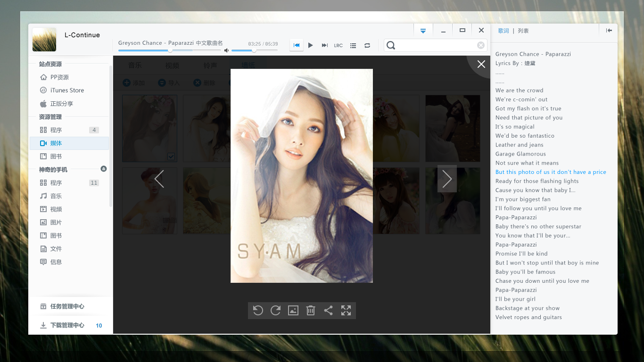Click the dimmed 添加 add button

pos(134,83)
